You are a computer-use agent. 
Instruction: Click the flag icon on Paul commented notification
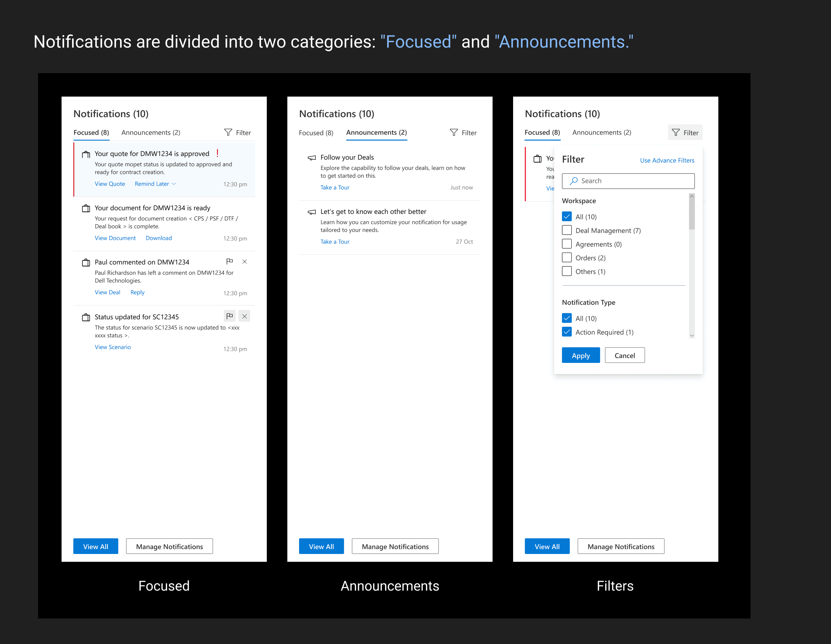229,261
